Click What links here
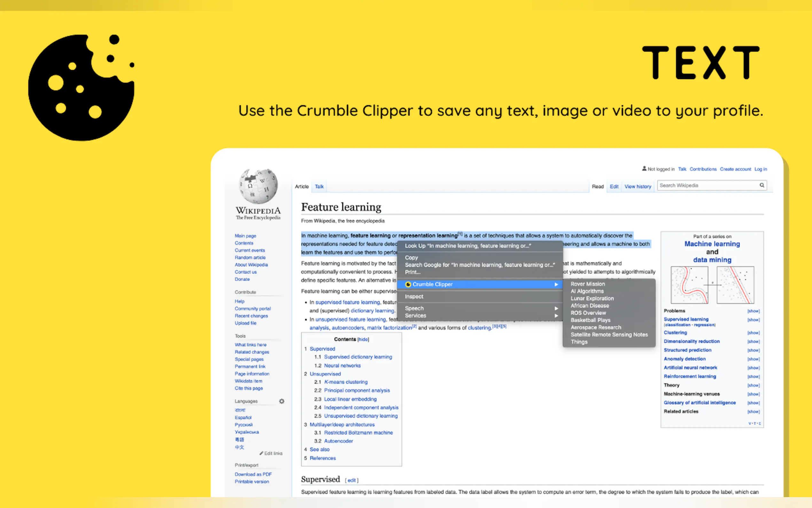The width and height of the screenshot is (812, 508). pyautogui.click(x=250, y=345)
